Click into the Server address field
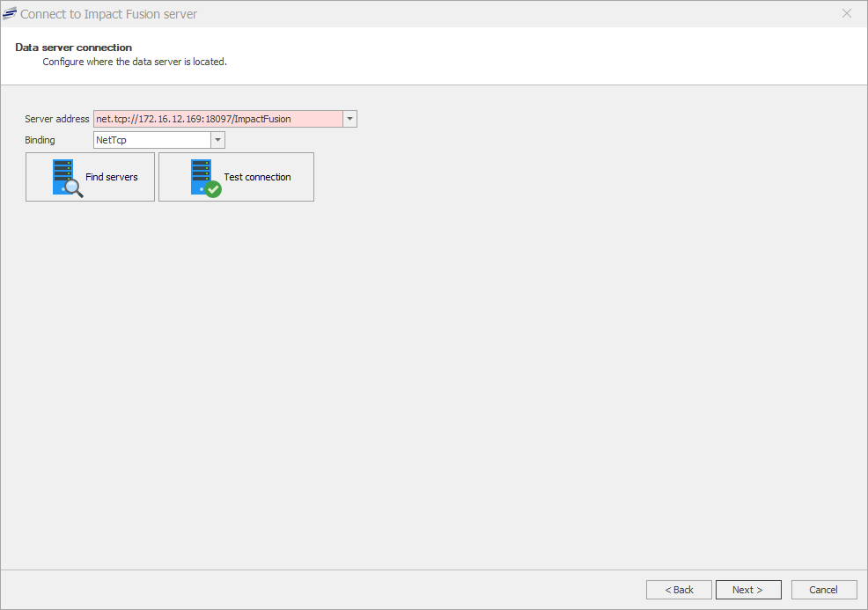 click(218, 119)
